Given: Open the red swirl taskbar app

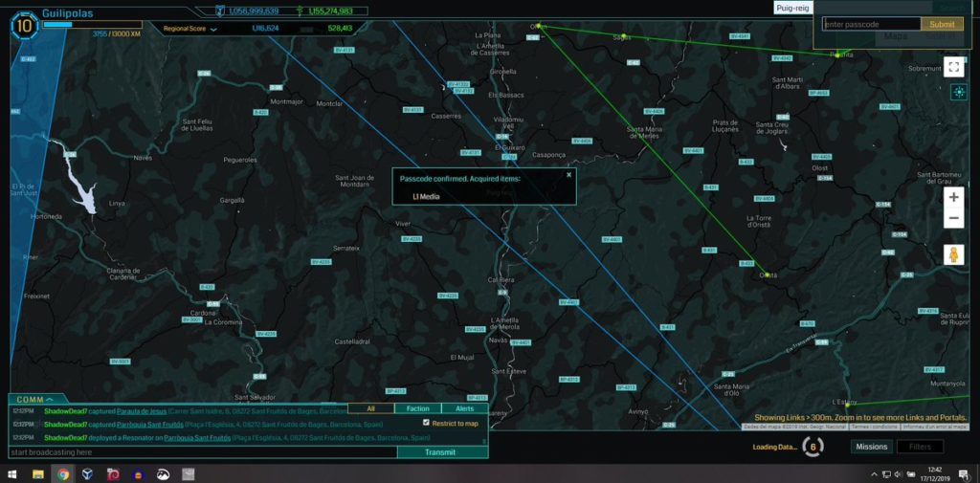Looking at the screenshot, I should click(113, 474).
